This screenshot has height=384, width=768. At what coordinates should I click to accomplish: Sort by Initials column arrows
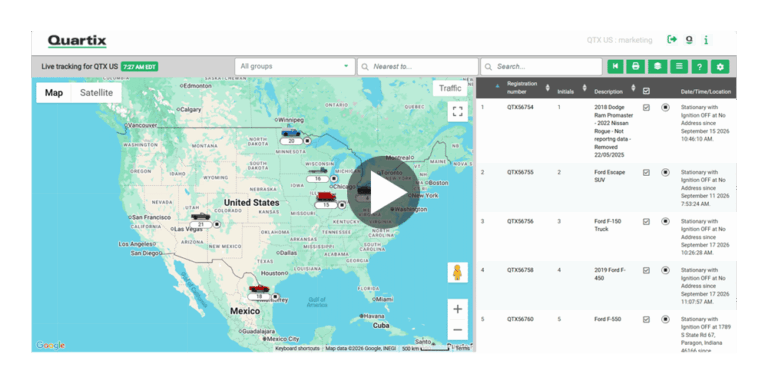click(x=584, y=88)
